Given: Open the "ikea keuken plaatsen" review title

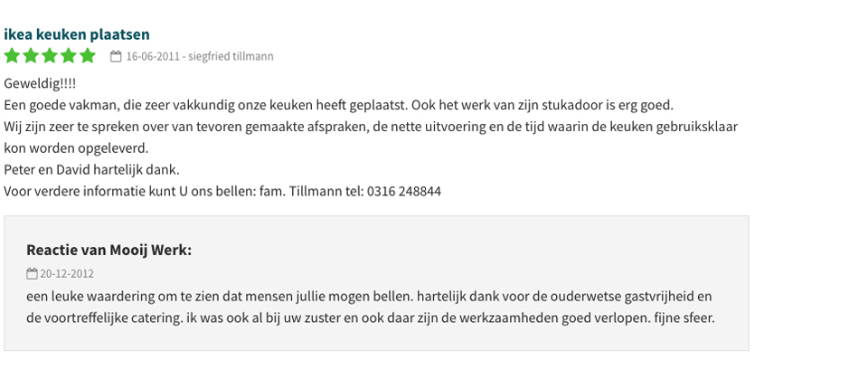Looking at the screenshot, I should click(x=76, y=34).
